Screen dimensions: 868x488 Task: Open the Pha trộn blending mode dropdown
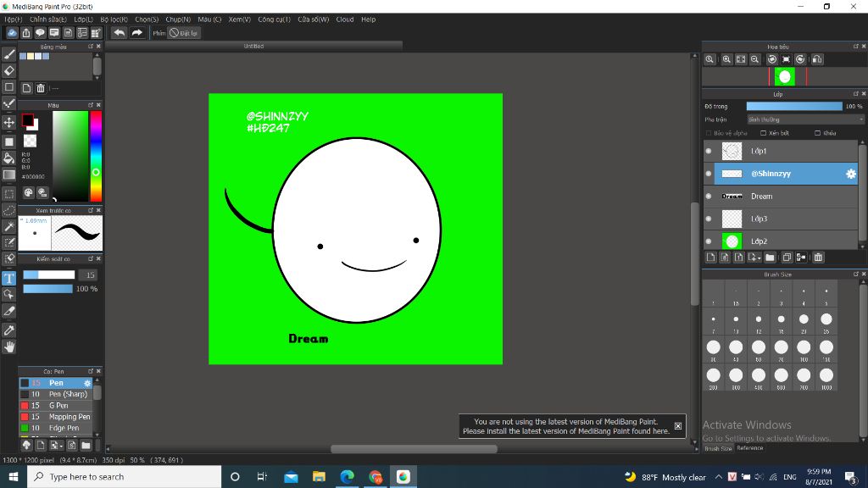coord(805,119)
